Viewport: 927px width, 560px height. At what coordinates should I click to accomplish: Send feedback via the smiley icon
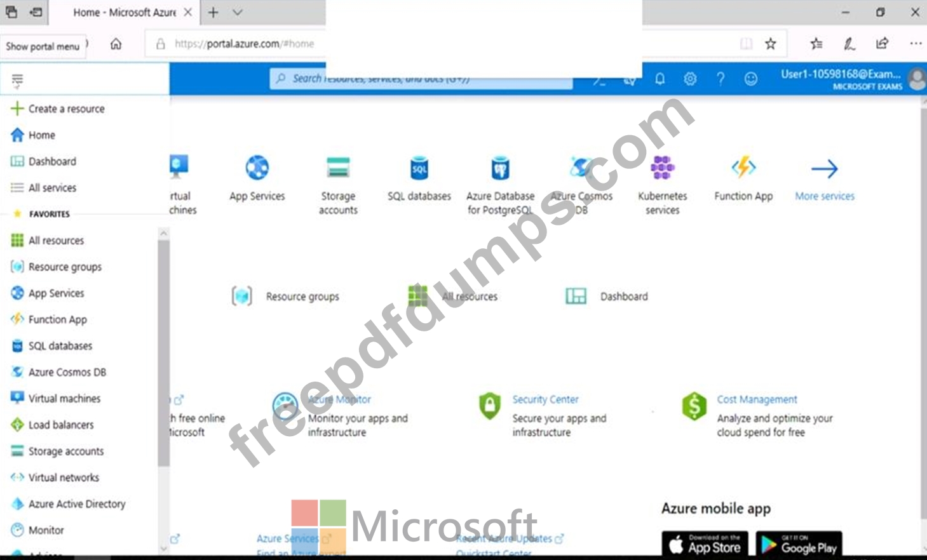(x=751, y=79)
